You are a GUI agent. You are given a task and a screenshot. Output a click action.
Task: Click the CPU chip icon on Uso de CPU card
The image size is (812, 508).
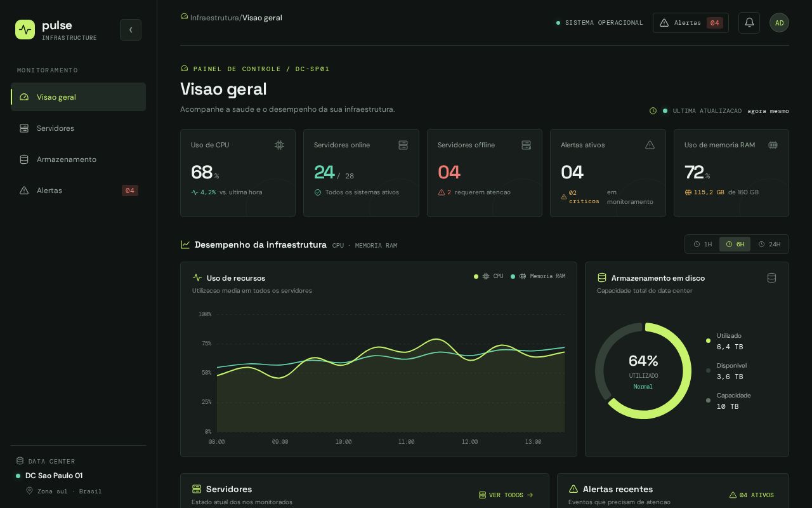point(279,145)
